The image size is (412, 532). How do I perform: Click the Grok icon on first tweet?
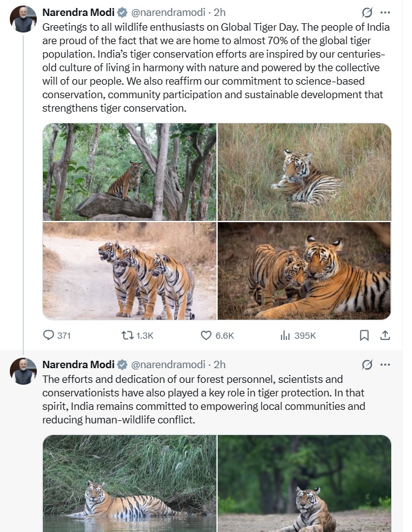tap(367, 12)
